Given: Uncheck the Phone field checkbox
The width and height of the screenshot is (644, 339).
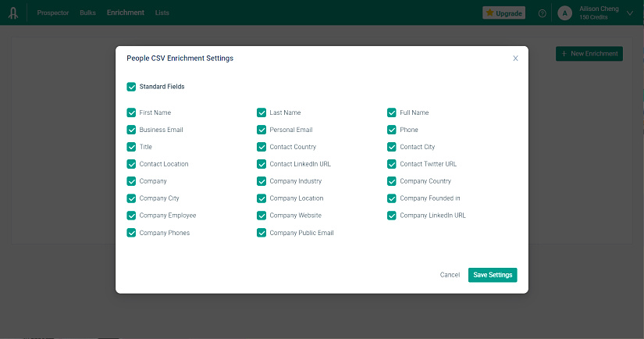Looking at the screenshot, I should [x=392, y=130].
